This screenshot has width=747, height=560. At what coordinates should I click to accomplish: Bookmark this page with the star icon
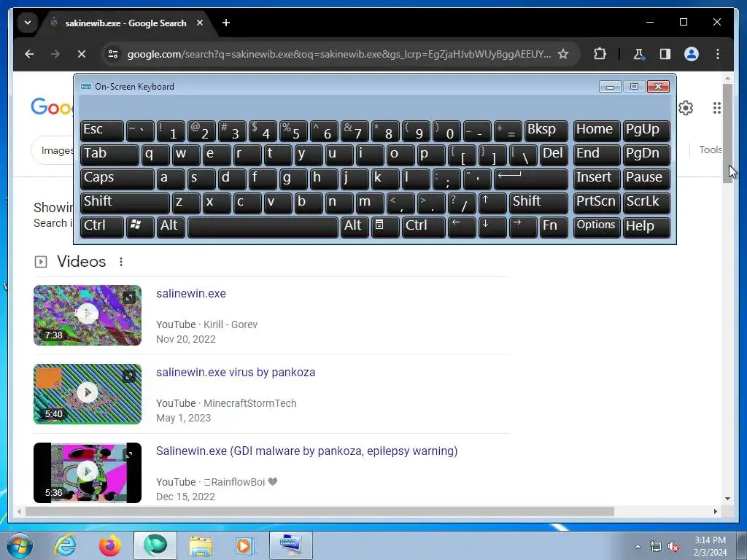pyautogui.click(x=563, y=54)
